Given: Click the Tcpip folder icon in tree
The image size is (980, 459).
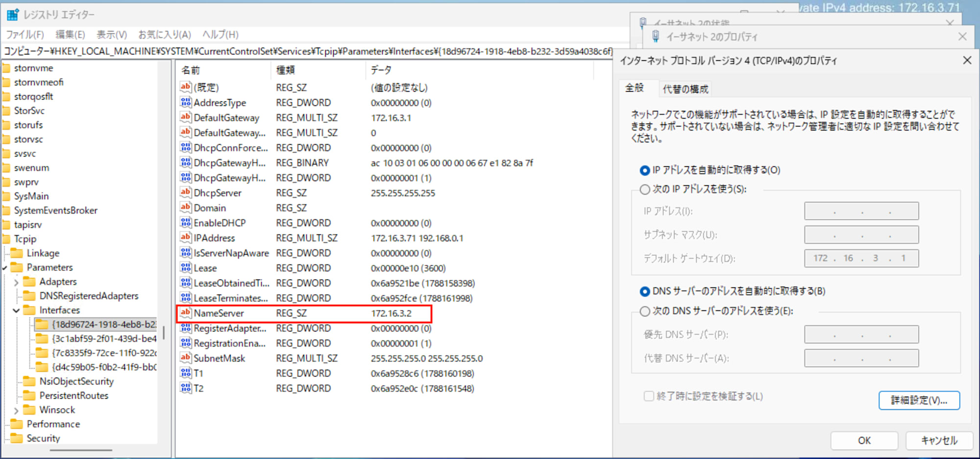Looking at the screenshot, I should click(x=6, y=239).
